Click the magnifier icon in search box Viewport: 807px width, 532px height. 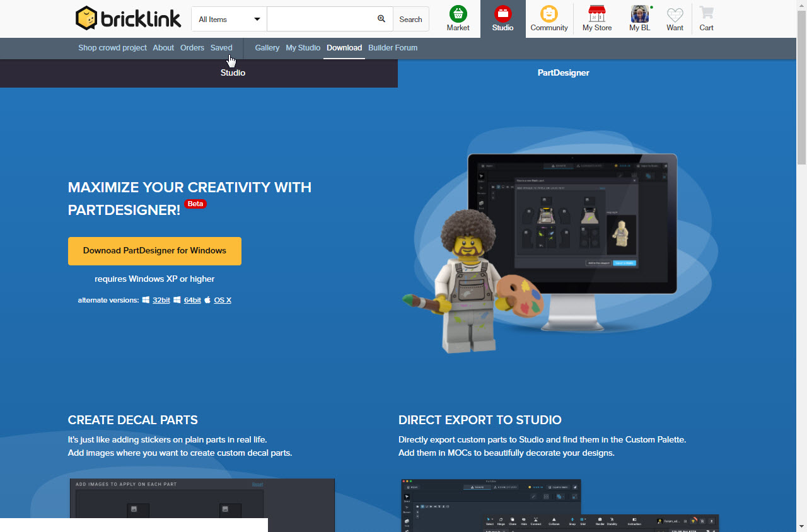click(x=381, y=19)
